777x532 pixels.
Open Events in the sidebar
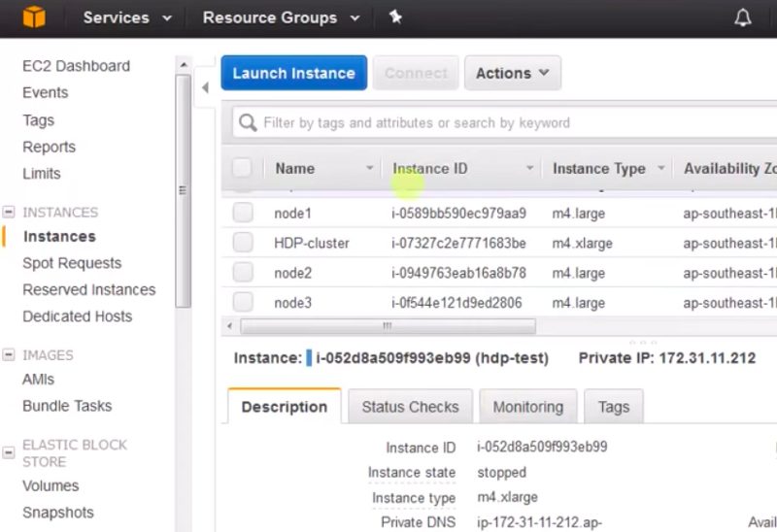pyautogui.click(x=45, y=92)
